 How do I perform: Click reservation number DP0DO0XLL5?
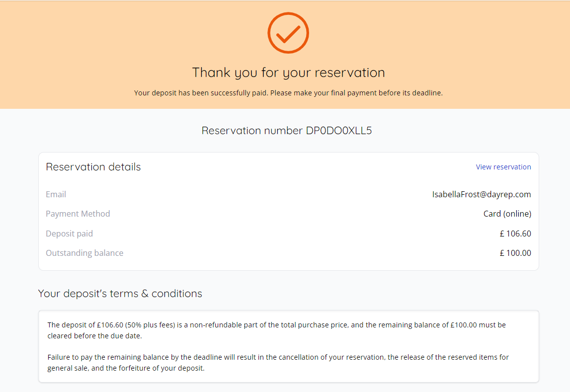pyautogui.click(x=287, y=131)
